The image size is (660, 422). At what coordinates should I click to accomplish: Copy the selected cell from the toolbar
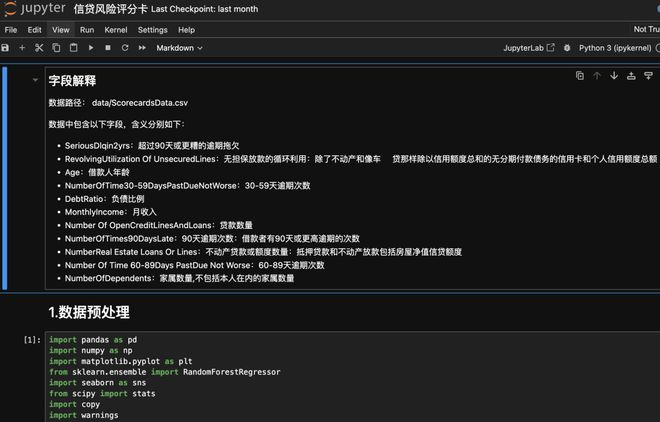pos(56,48)
